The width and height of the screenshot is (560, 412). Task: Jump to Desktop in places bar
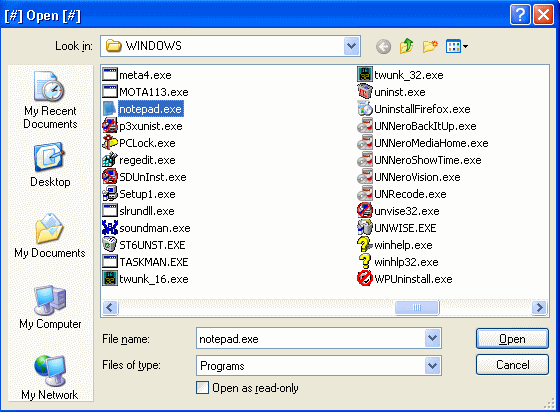[x=50, y=165]
